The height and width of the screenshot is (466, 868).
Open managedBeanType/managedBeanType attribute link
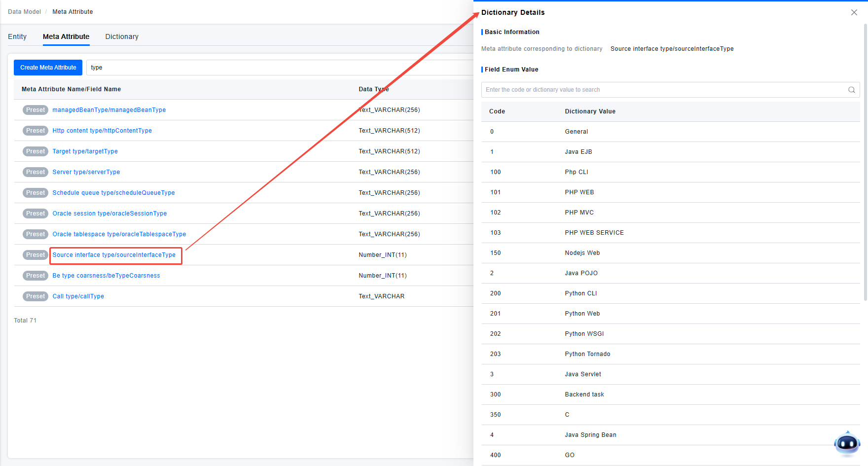109,110
